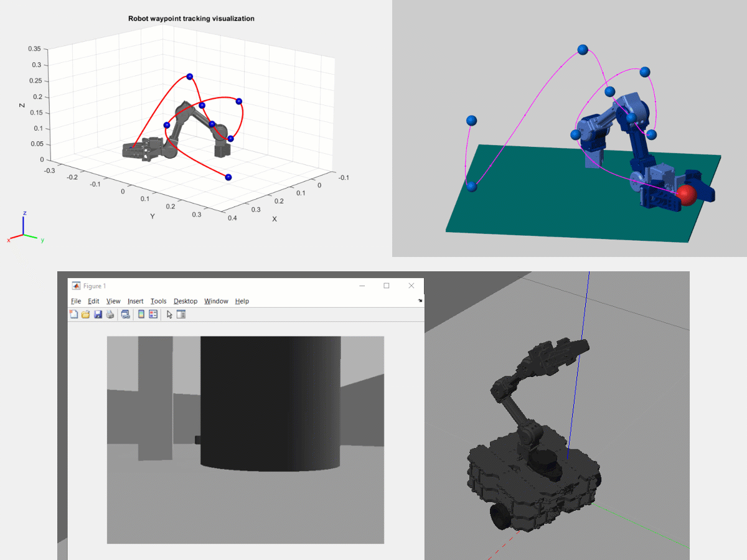Click the 'Robot waypoint tracking visualization' plot title
The height and width of the screenshot is (560, 747).
(191, 19)
